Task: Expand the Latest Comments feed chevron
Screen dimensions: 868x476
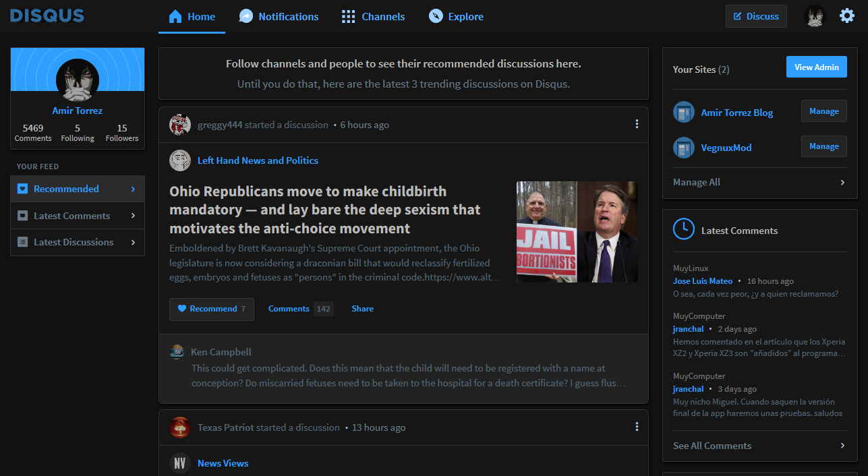Action: [x=133, y=216]
